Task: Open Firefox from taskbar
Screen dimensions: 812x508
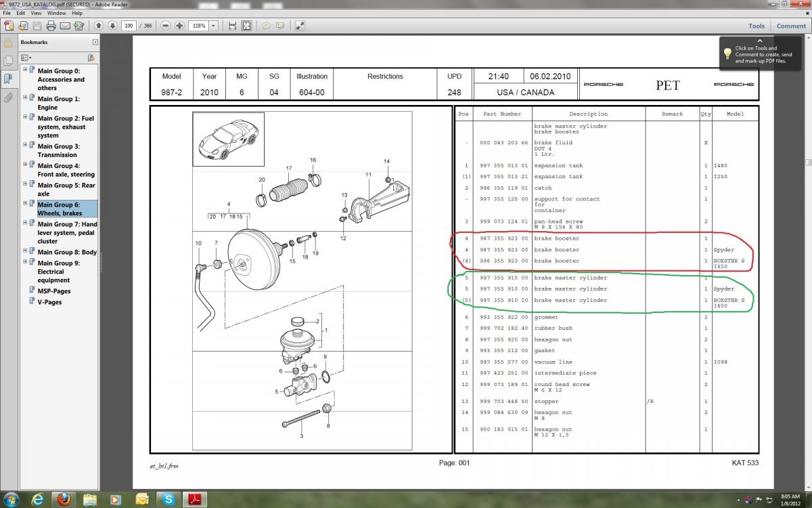Action: [x=62, y=499]
